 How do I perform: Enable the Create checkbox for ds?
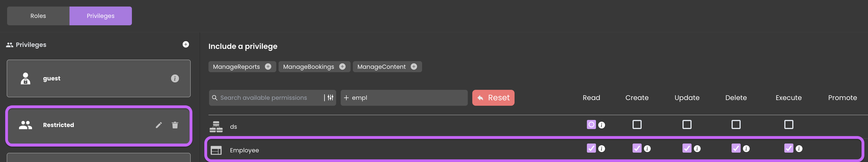click(637, 124)
